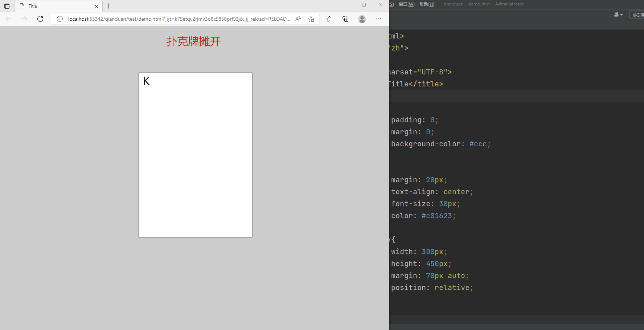Click the text-align: center code line

pos(432,192)
